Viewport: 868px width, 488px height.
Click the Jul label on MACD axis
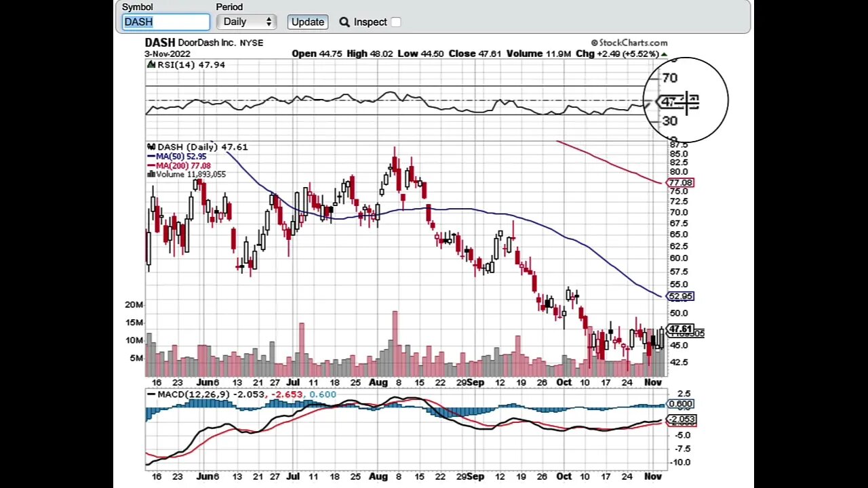click(x=293, y=476)
